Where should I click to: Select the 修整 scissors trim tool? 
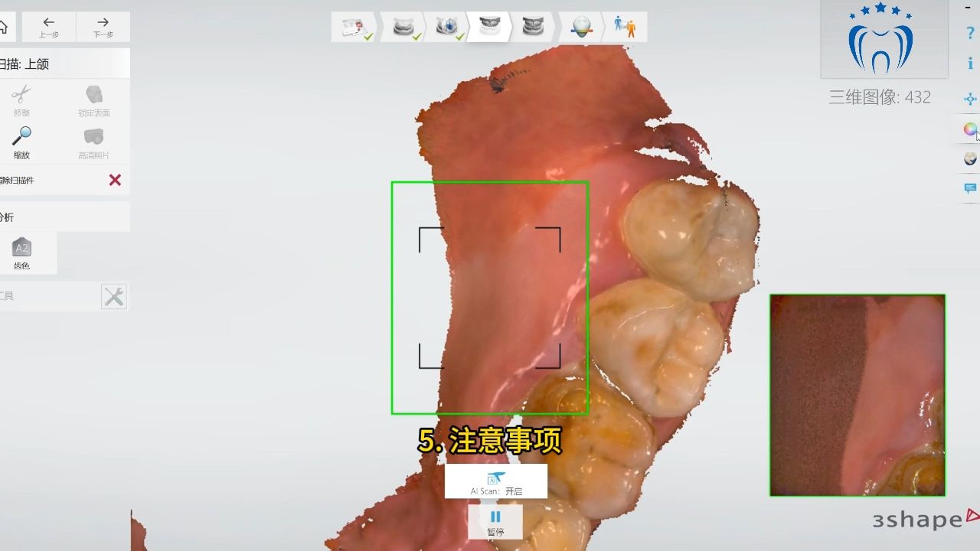21,101
